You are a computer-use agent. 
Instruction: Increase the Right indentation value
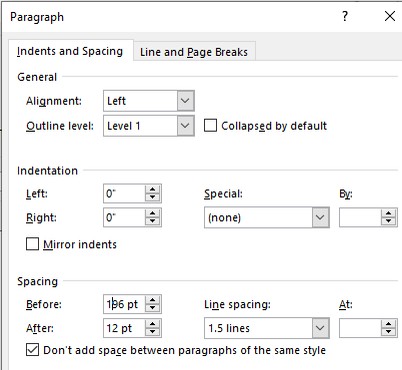153,213
